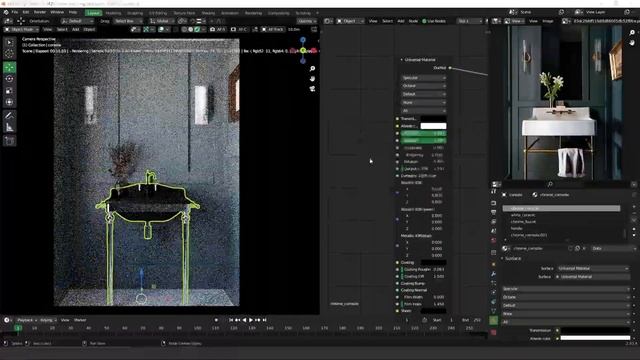Click the viewport zoom magnifier icon

(312, 69)
